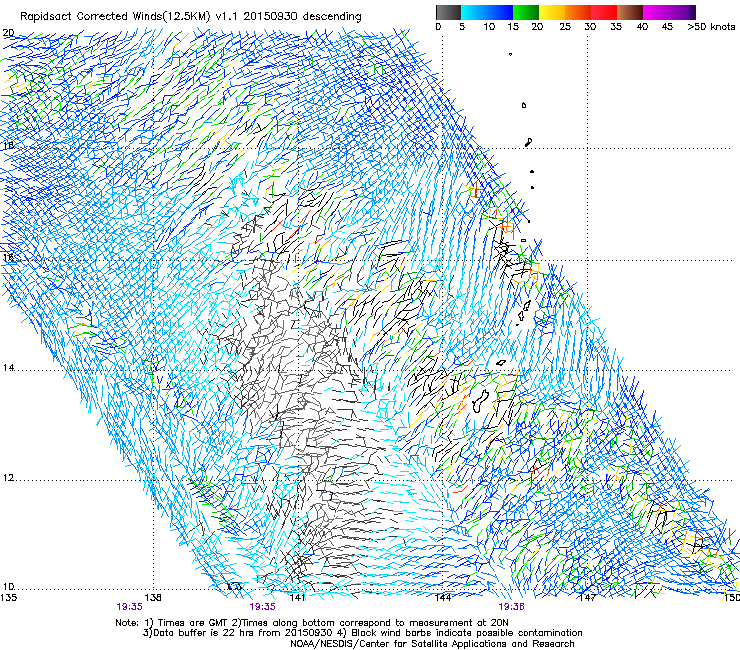Click the '19:35' time label nearest longitude 138
740x650 pixels.
[130, 607]
